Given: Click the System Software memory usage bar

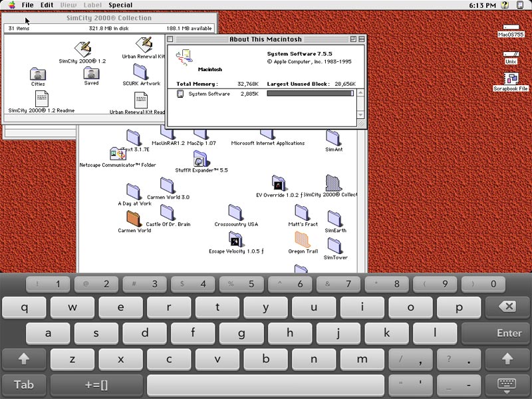Looking at the screenshot, I should coord(310,94).
